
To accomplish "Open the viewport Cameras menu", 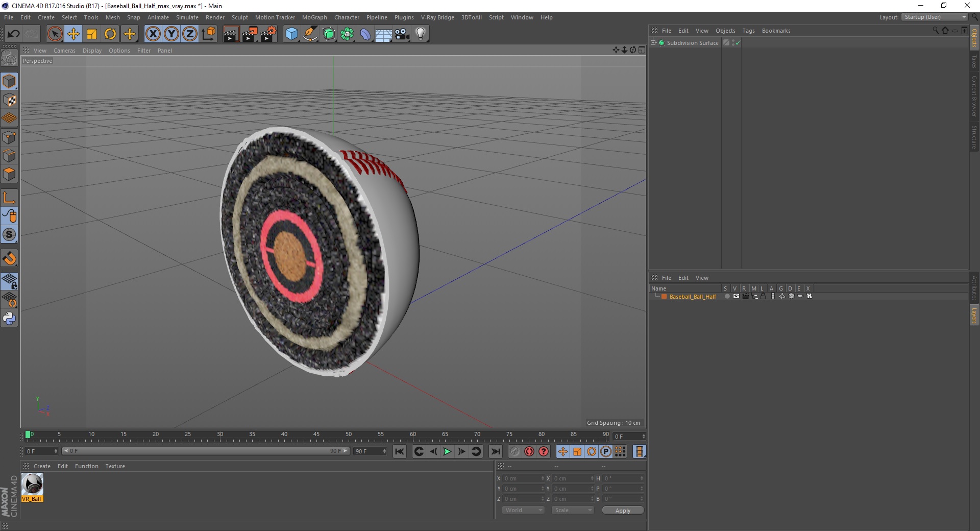I will pos(64,51).
